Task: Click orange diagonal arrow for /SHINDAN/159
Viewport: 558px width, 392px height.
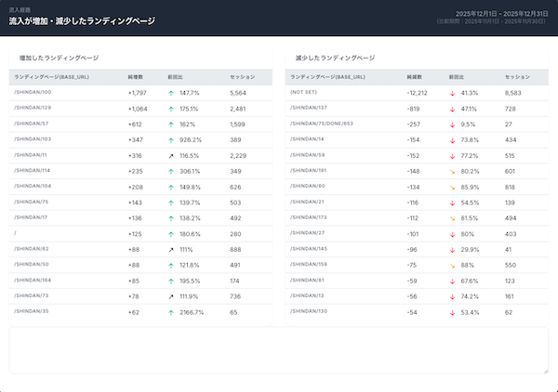Action: 451,264
